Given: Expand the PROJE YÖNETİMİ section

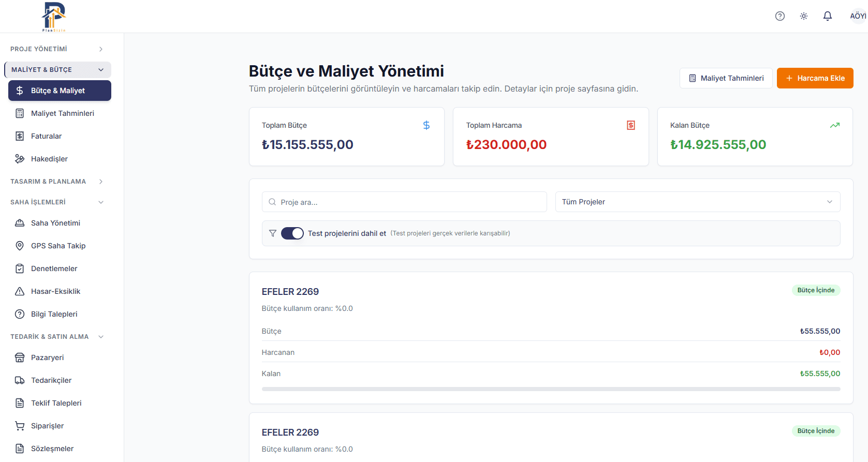Looking at the screenshot, I should pos(57,49).
